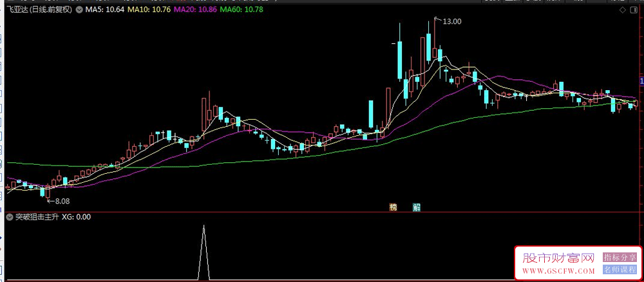Select the MA10: 10.76 label

click(x=149, y=10)
